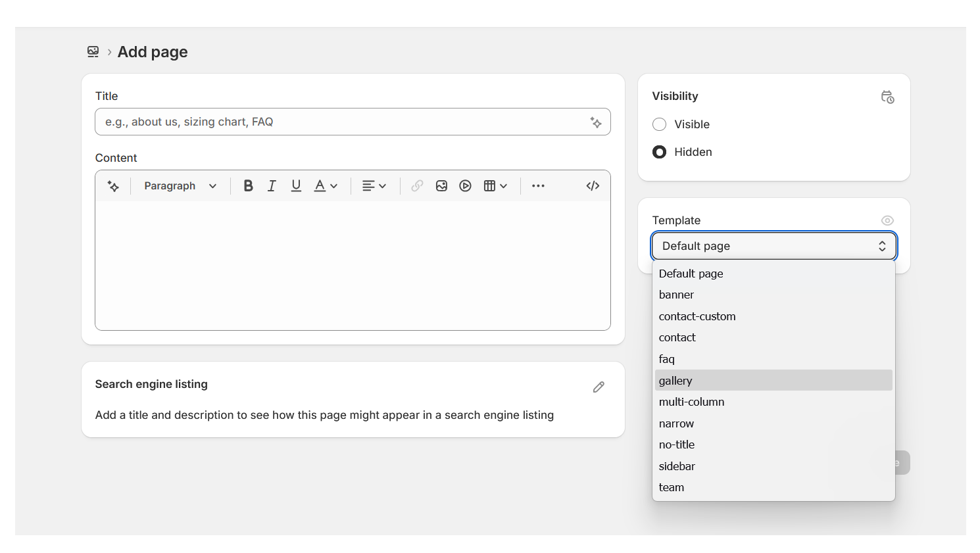
Task: Open the Paragraph style dropdown
Action: click(180, 186)
